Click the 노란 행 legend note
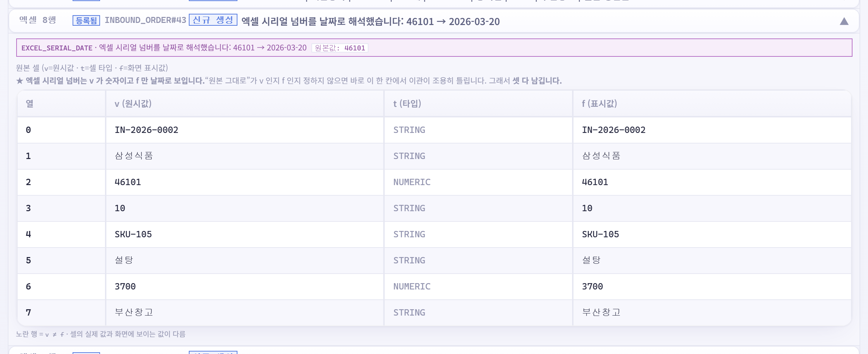The image size is (868, 354). (x=100, y=334)
